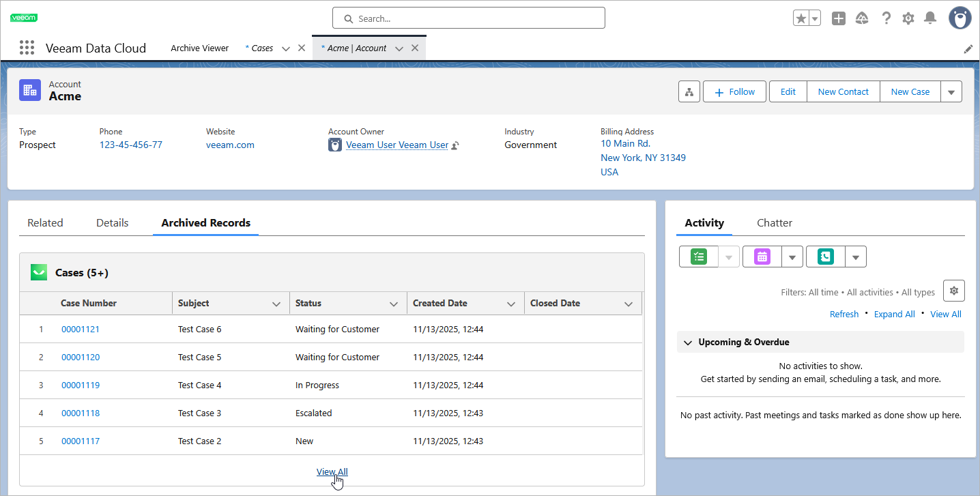Screen dimensions: 980x496
Task: Switch to the Chatter tab
Action: (775, 222)
